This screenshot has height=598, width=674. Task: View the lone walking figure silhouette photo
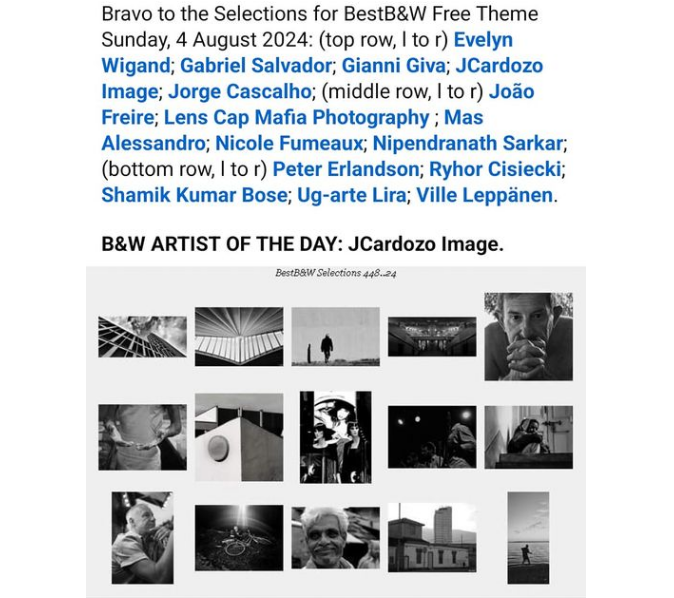point(335,337)
